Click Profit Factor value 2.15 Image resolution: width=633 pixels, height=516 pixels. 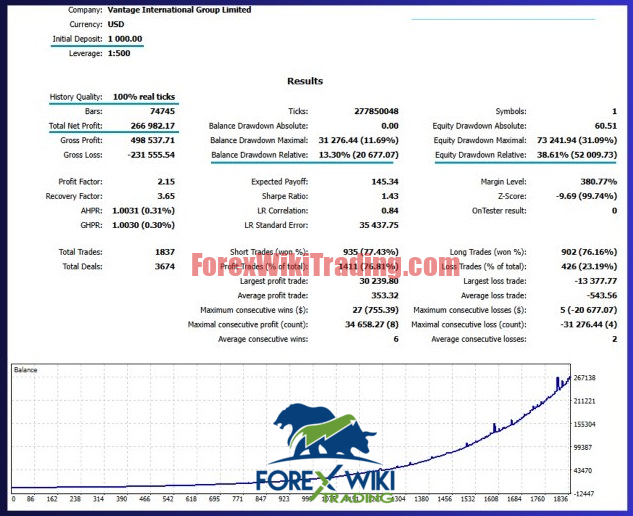166,182
